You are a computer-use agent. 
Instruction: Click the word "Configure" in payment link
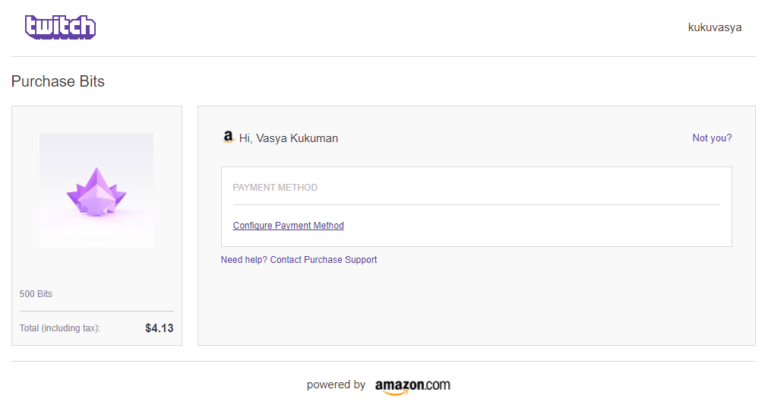pyautogui.click(x=252, y=226)
